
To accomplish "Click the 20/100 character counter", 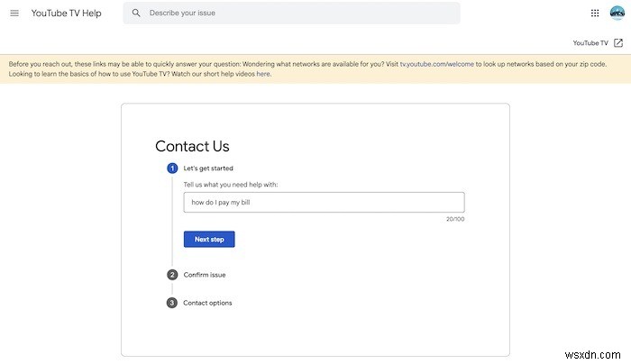I will coord(455,219).
